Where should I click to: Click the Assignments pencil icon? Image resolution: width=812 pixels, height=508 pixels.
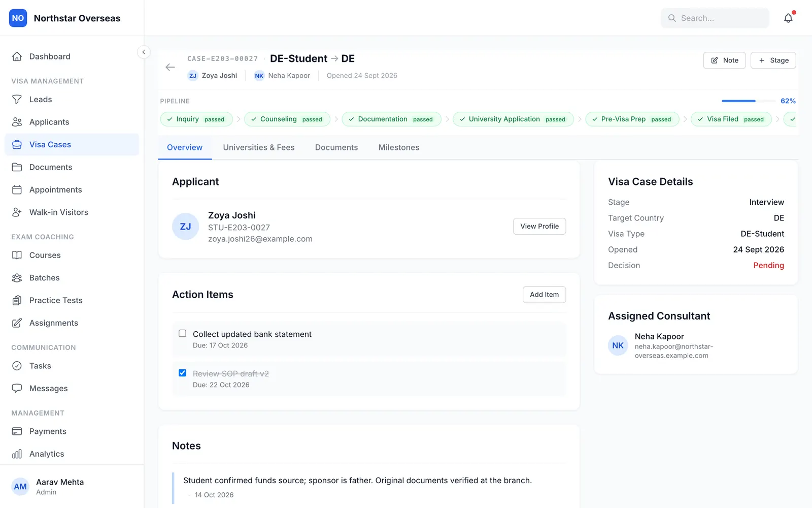click(x=17, y=323)
